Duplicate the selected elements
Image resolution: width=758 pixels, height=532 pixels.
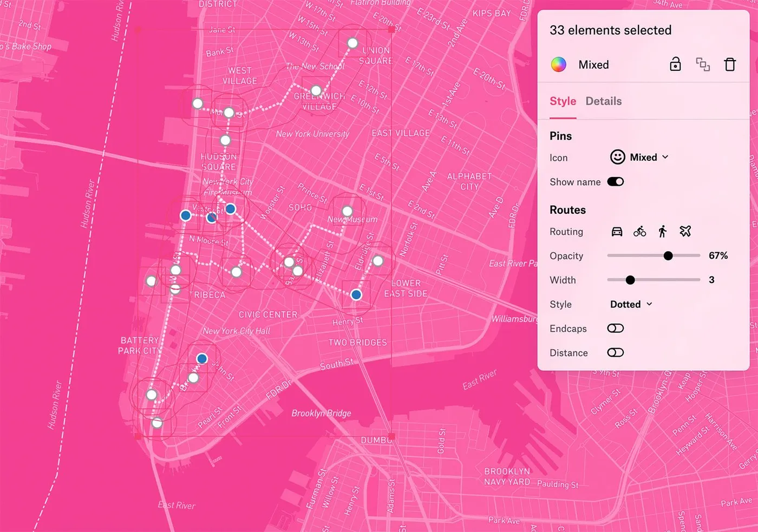point(703,64)
